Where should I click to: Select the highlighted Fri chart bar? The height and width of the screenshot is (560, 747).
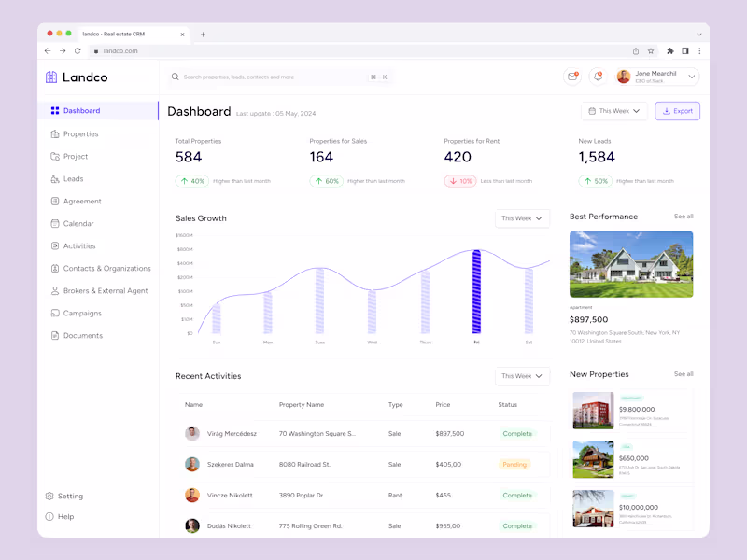[476, 291]
